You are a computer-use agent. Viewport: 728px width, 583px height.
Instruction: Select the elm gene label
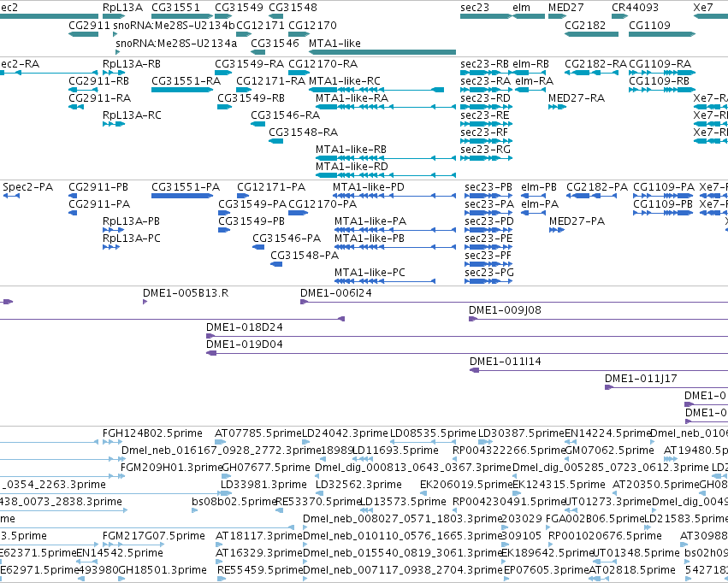pyautogui.click(x=521, y=8)
